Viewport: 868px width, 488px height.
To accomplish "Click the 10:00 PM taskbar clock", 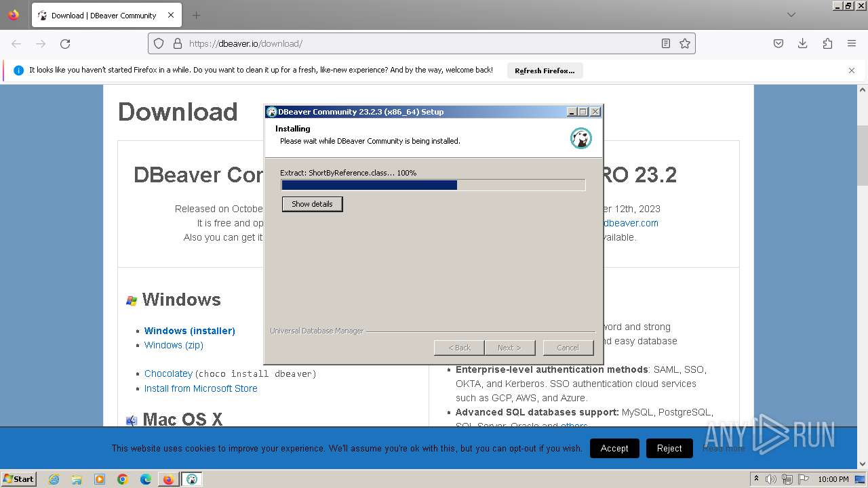I will (x=833, y=479).
